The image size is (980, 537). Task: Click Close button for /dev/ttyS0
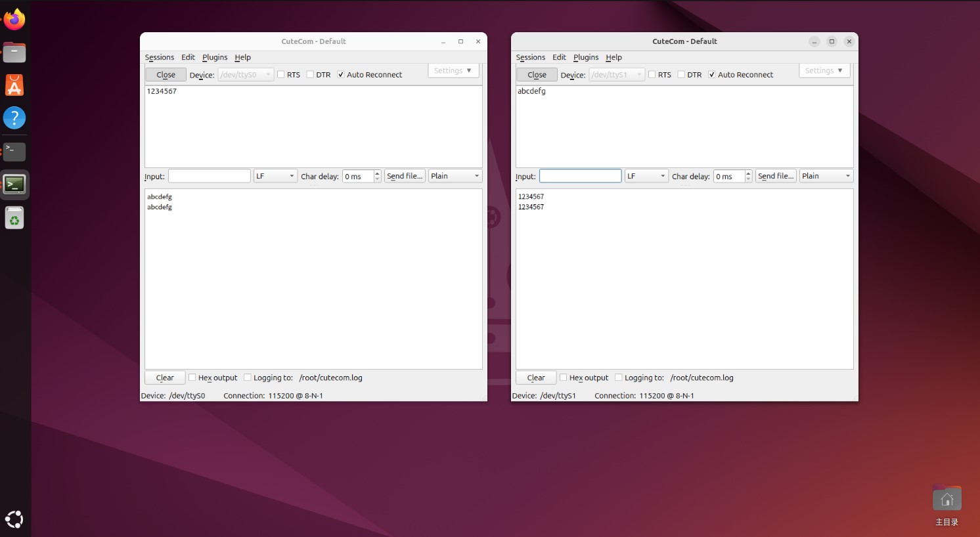pyautogui.click(x=166, y=75)
